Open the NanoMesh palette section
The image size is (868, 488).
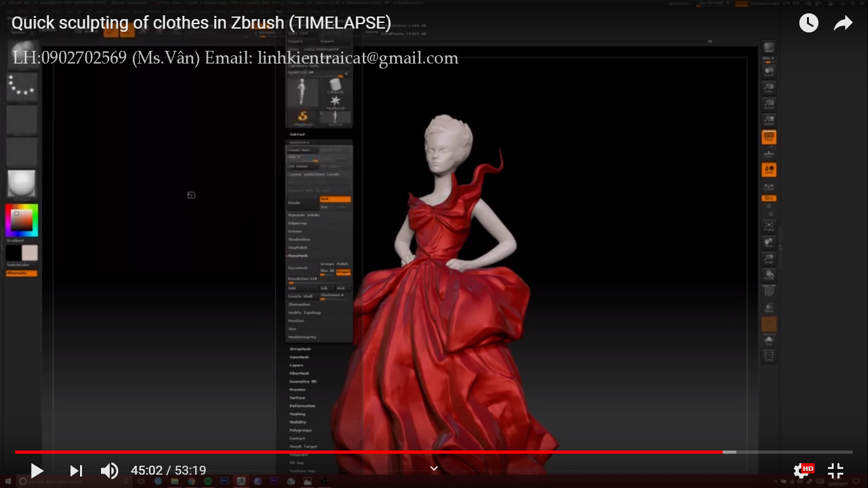(299, 357)
